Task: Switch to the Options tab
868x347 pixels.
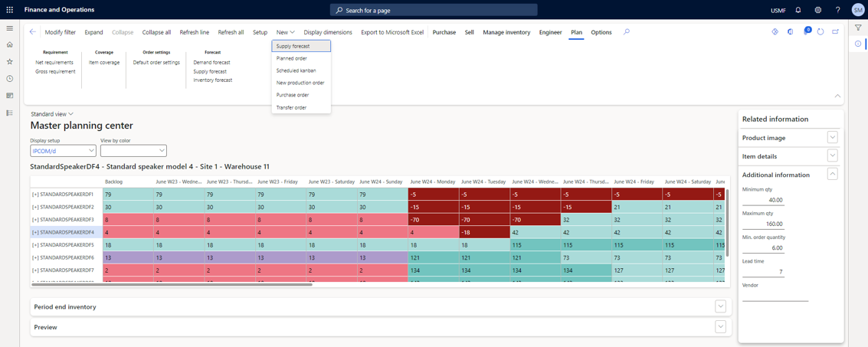Action: [601, 32]
